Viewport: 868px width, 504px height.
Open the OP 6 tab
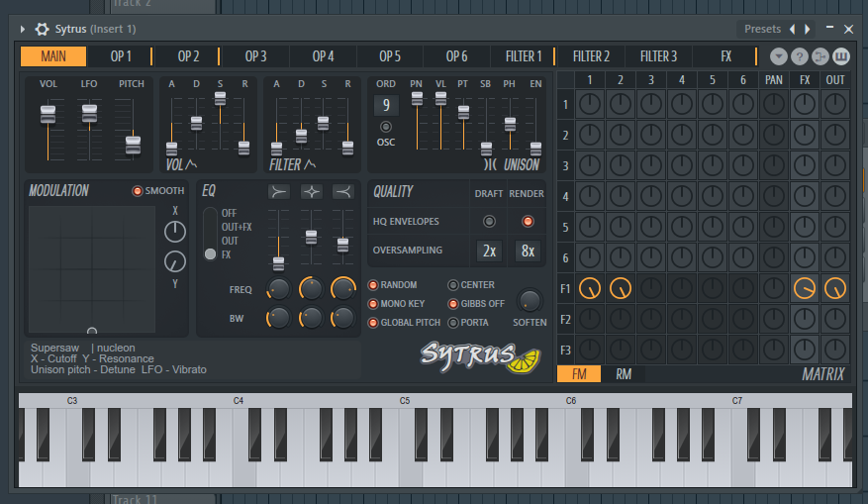click(456, 56)
